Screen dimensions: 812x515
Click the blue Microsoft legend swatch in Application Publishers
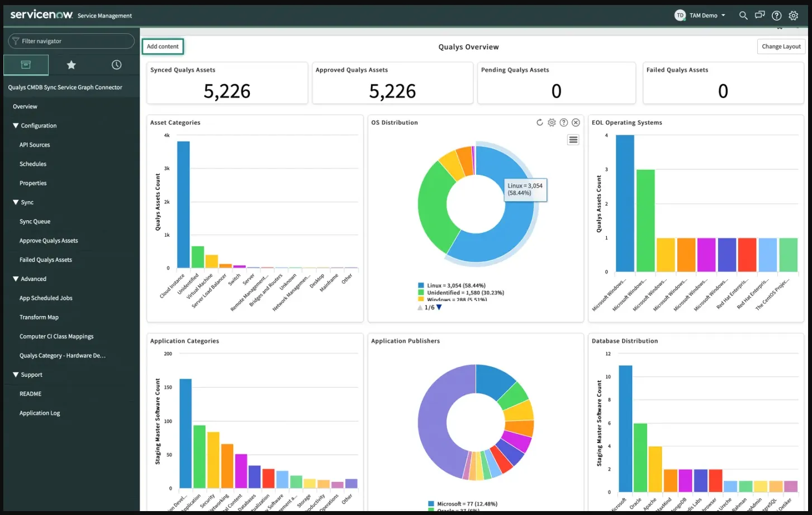coord(431,504)
